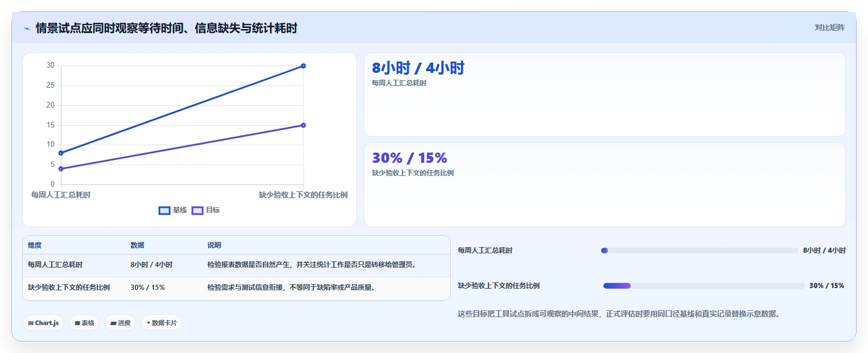Toggle the 基线 legend swatch in chart
The image size is (868, 353).
click(x=164, y=210)
